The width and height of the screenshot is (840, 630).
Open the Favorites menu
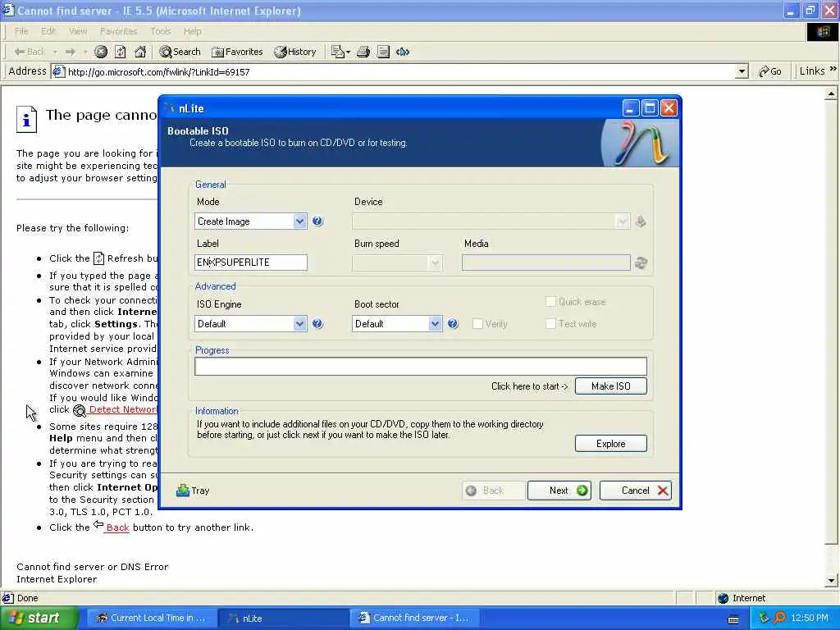pos(118,31)
